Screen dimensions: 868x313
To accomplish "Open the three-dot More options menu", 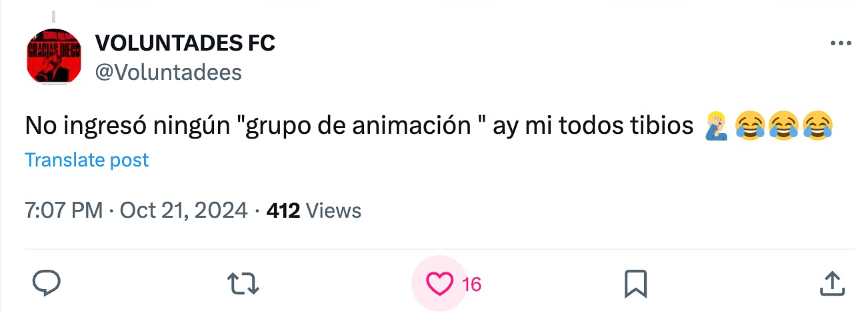I will pyautogui.click(x=841, y=44).
